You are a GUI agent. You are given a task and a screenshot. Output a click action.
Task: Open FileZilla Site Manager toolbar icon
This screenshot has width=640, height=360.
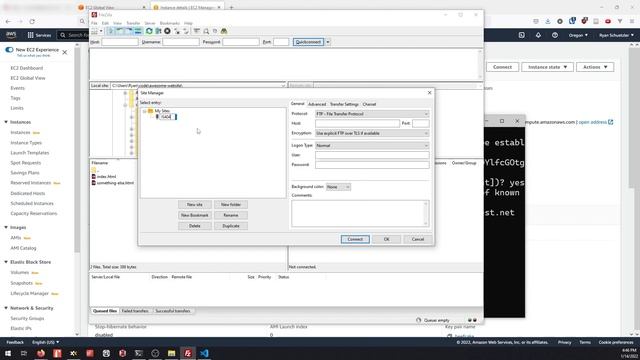coord(94,31)
